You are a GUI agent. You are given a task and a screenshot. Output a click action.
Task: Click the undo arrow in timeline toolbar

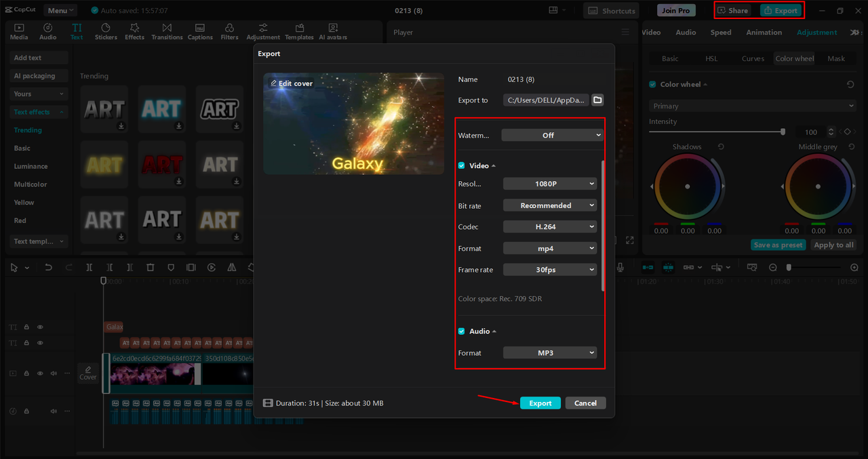(48, 268)
